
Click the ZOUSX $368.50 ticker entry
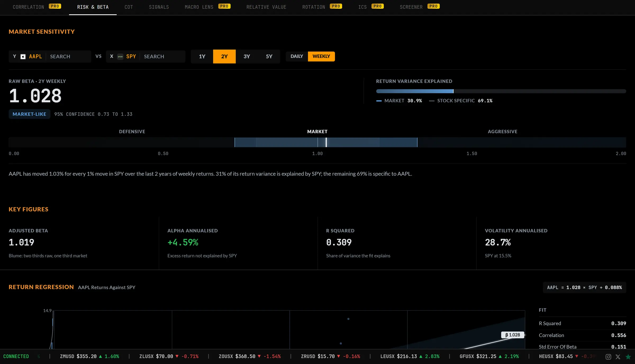point(250,357)
